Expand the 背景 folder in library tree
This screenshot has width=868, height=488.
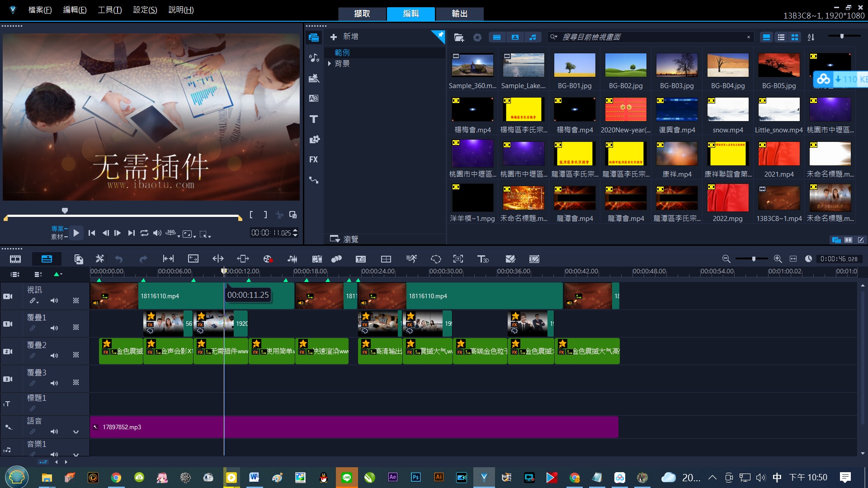[x=330, y=64]
